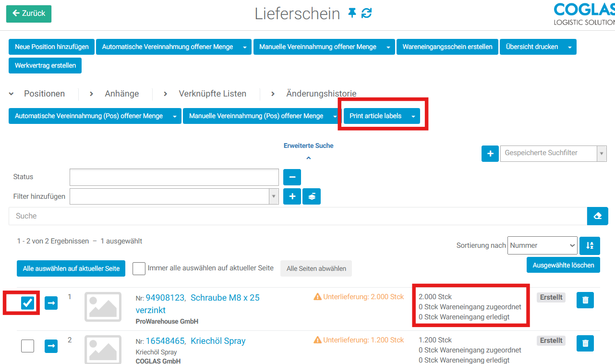The width and height of the screenshot is (615, 364).
Task: Expand the Gespeicherte Suchfilter combo box
Action: (x=601, y=154)
